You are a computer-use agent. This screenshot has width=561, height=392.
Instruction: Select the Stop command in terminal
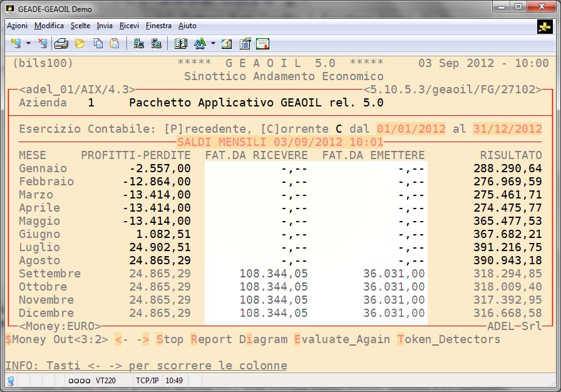[x=170, y=339]
